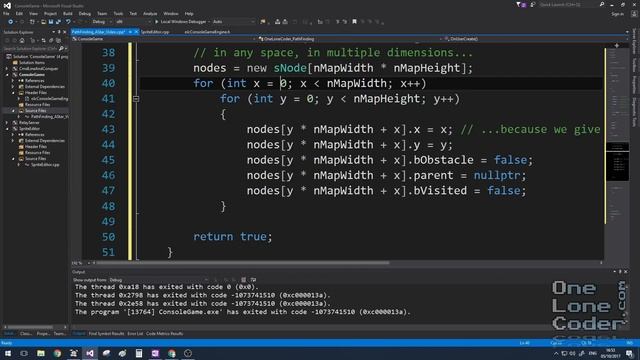Screen dimensions: 640x360
Task: Click Visual Studio taskbar icon
Action: pos(90,353)
